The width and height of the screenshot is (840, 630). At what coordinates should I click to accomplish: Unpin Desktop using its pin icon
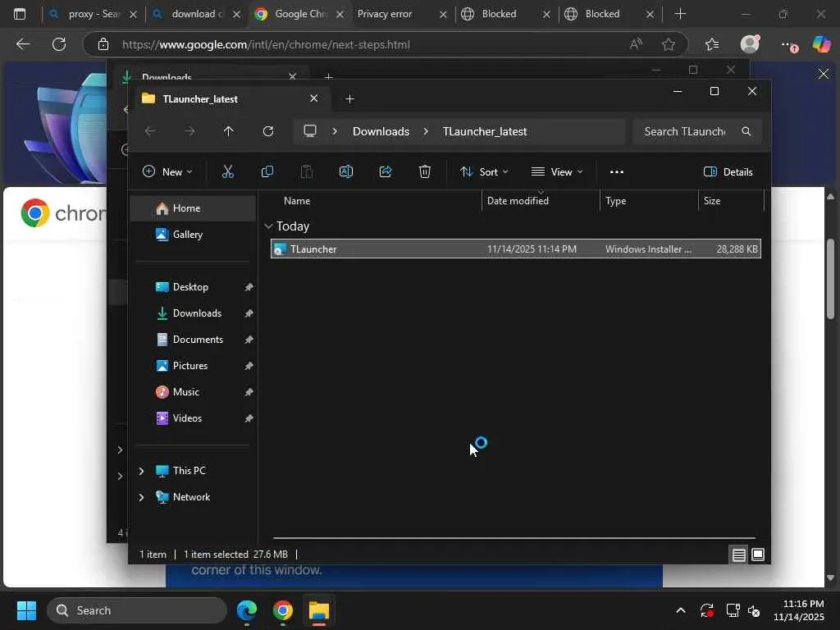pyautogui.click(x=249, y=287)
